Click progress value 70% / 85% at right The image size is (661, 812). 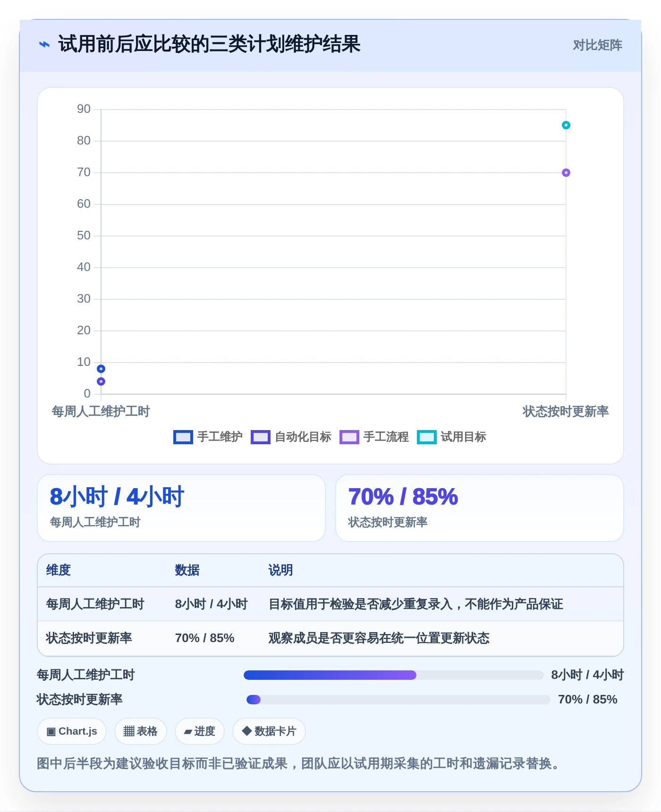587,700
